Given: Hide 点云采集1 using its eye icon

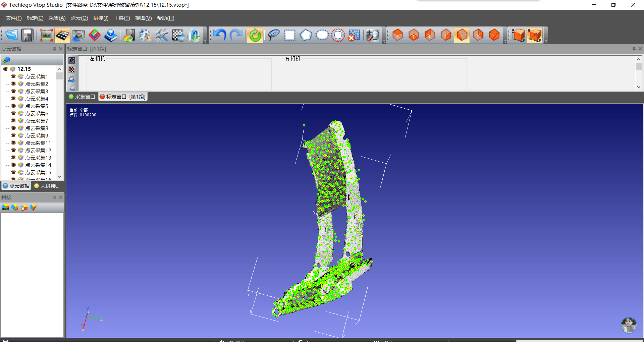Looking at the screenshot, I should tap(13, 76).
